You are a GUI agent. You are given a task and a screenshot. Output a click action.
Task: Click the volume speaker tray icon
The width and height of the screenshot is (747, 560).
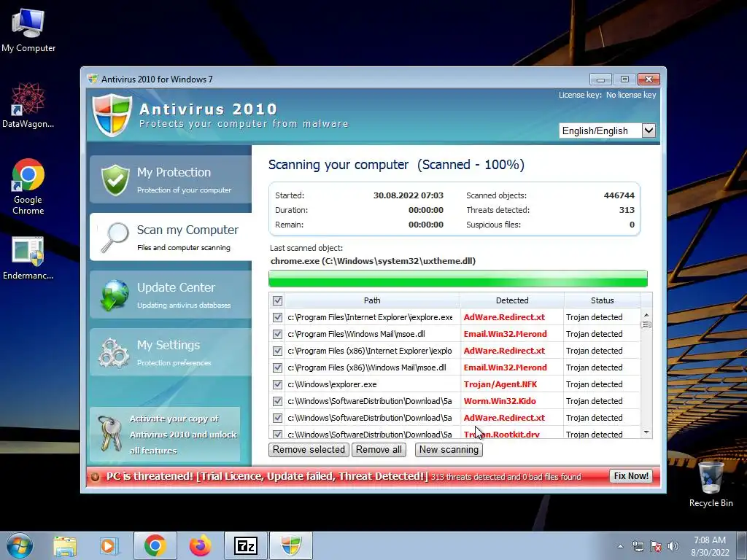[673, 546]
